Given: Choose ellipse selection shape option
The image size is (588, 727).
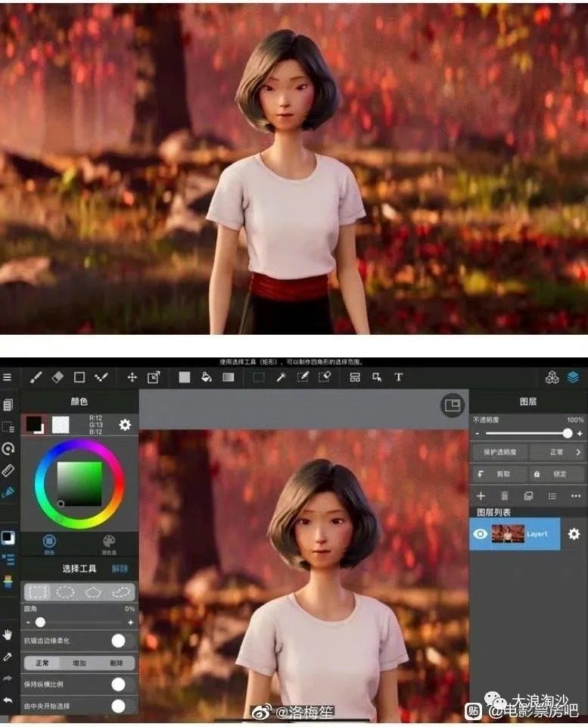Looking at the screenshot, I should [x=65, y=592].
